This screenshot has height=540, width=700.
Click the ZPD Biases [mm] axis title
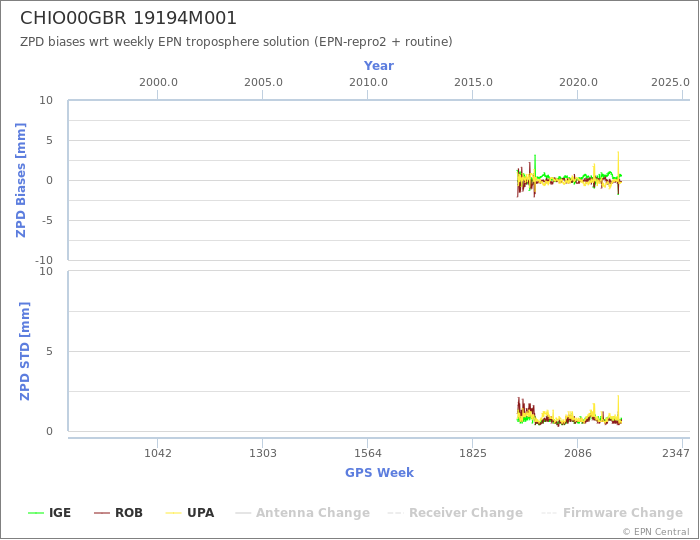[21, 180]
